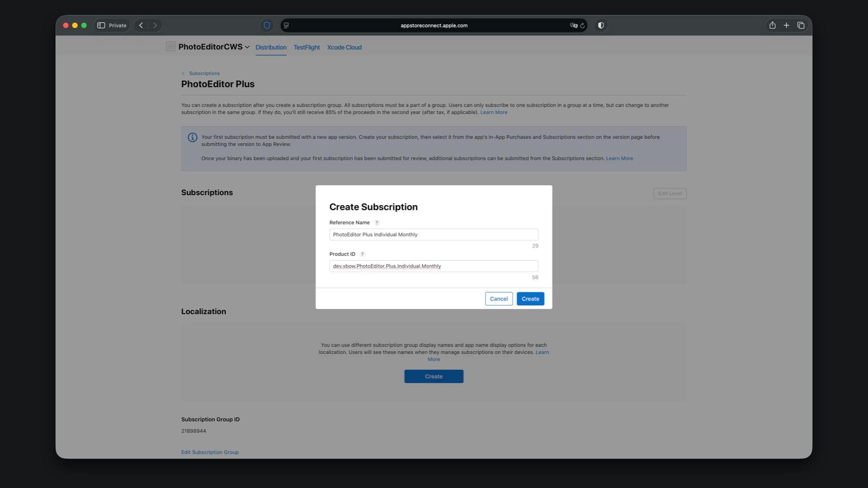Open the Xcode Cloud tab
Screen dimensions: 868x488
[344, 47]
